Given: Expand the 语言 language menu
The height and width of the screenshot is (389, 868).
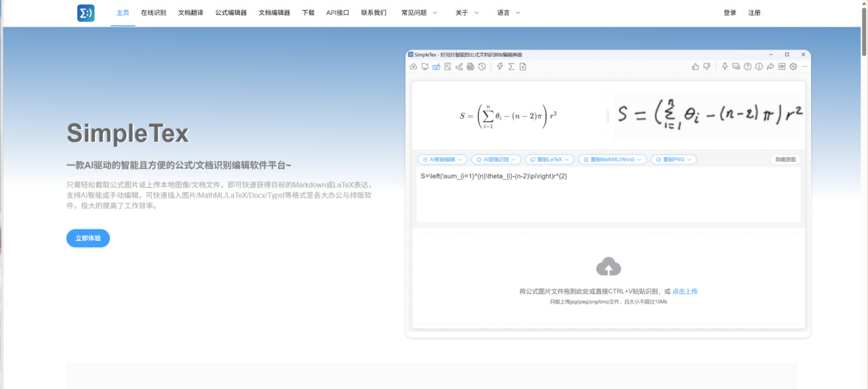Looking at the screenshot, I should point(509,13).
